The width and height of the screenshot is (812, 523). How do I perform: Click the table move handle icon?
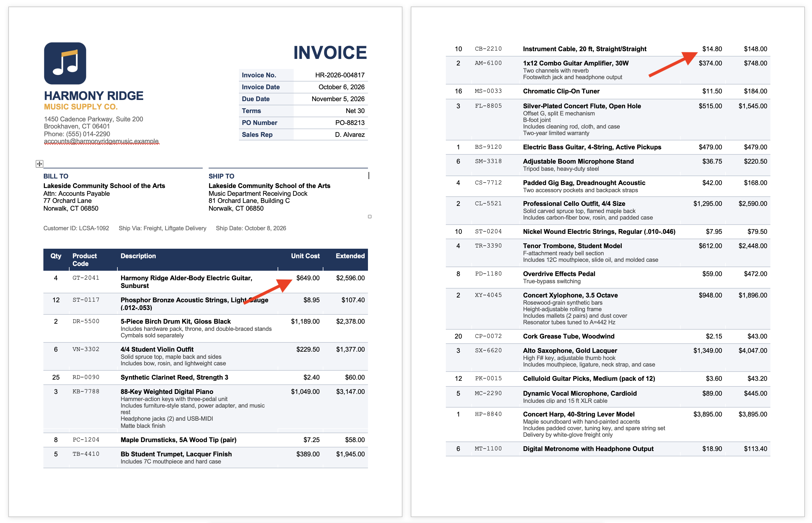[39, 164]
